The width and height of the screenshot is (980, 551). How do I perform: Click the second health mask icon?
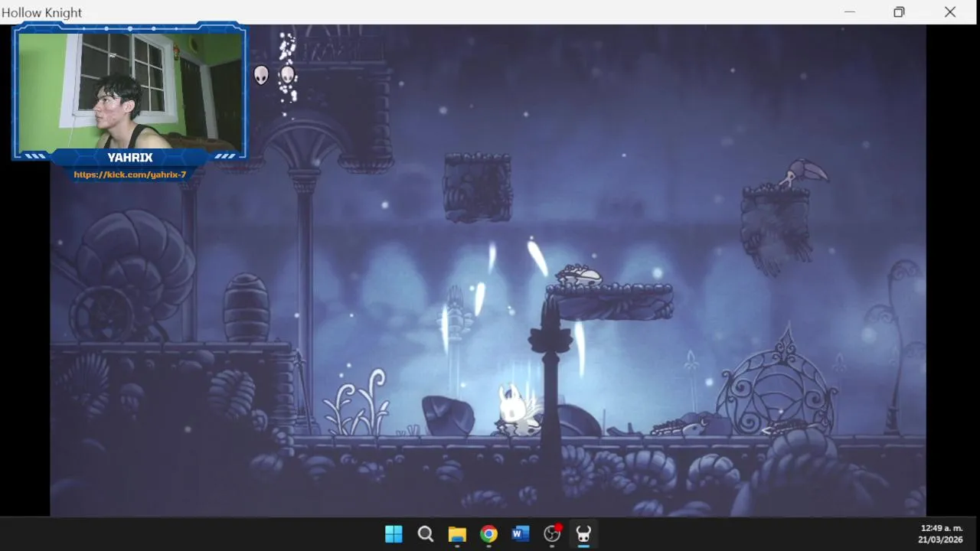tap(287, 75)
